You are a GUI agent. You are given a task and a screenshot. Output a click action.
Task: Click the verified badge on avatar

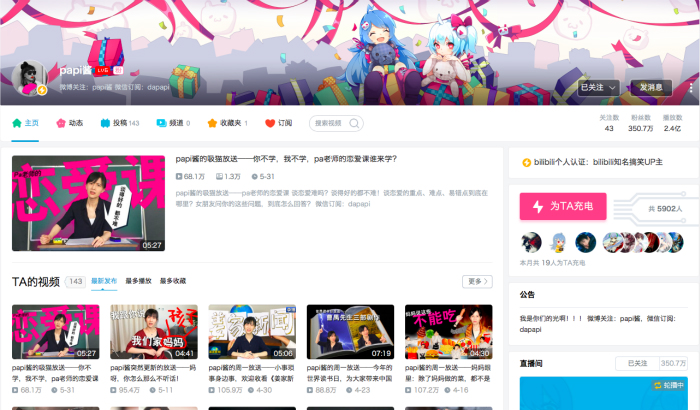click(42, 90)
